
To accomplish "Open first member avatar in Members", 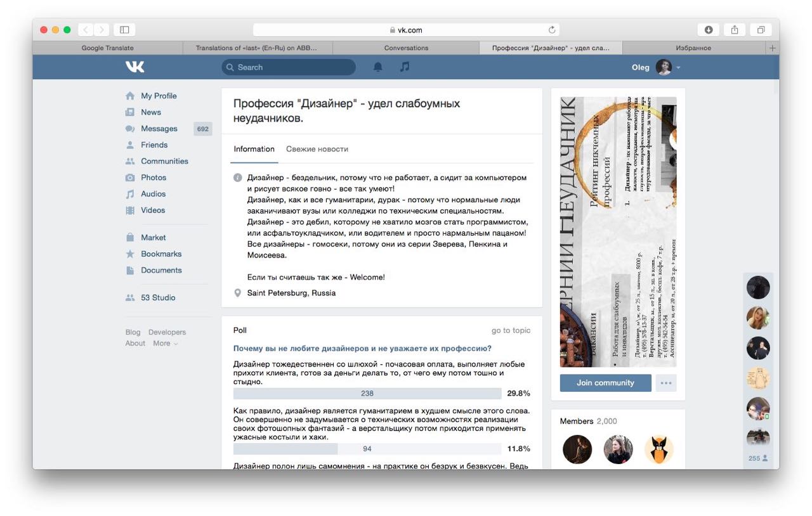I will click(577, 449).
